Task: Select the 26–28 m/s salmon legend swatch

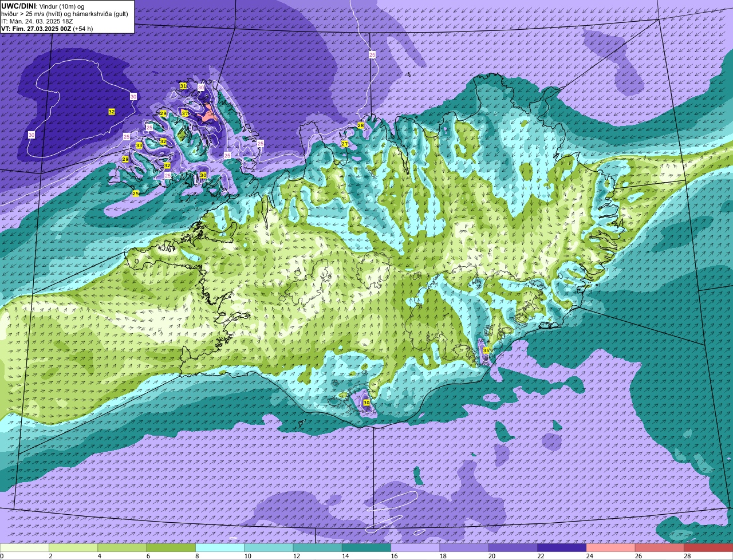Action: point(660,547)
